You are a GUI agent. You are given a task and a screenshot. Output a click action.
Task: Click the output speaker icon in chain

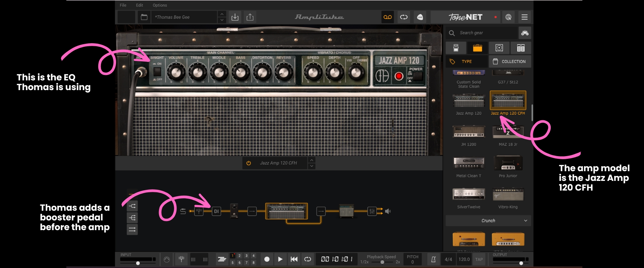pos(388,211)
